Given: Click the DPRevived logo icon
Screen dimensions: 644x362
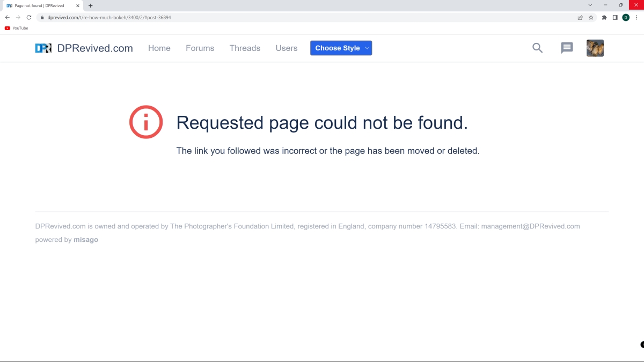Looking at the screenshot, I should click(43, 48).
